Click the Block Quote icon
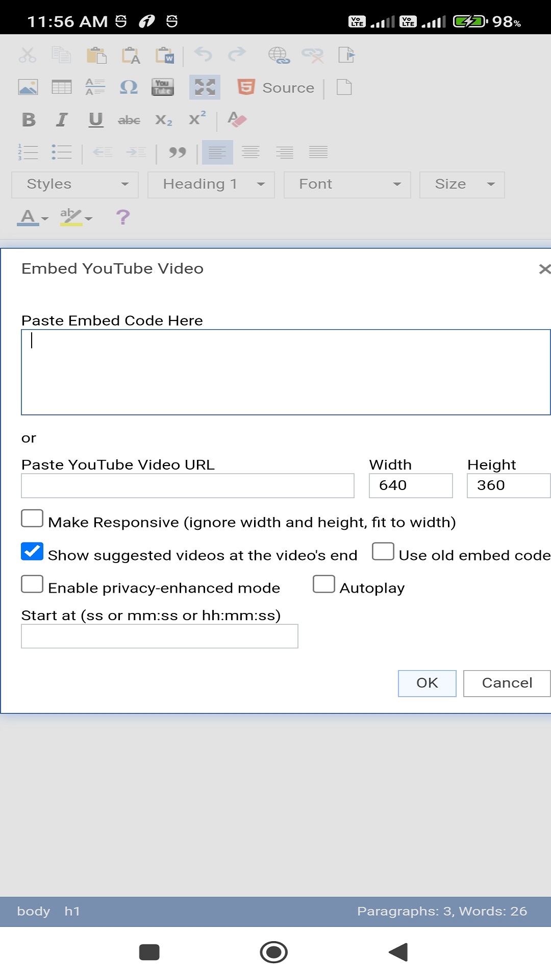 tap(177, 152)
